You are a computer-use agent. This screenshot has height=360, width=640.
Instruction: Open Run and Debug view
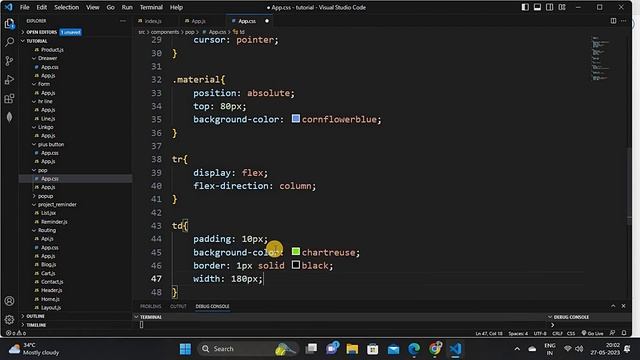coord(9,80)
